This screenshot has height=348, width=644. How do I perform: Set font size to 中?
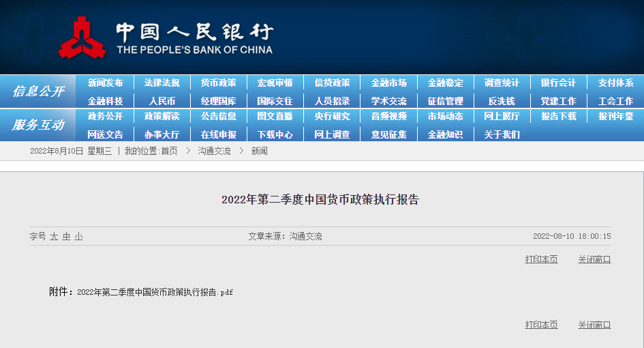click(x=66, y=237)
